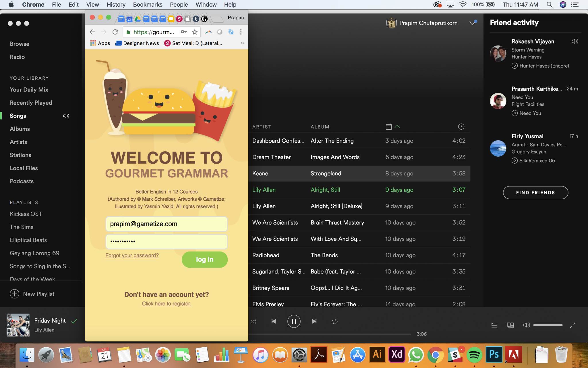Open Finder from the Dock
The width and height of the screenshot is (588, 368).
click(x=27, y=355)
